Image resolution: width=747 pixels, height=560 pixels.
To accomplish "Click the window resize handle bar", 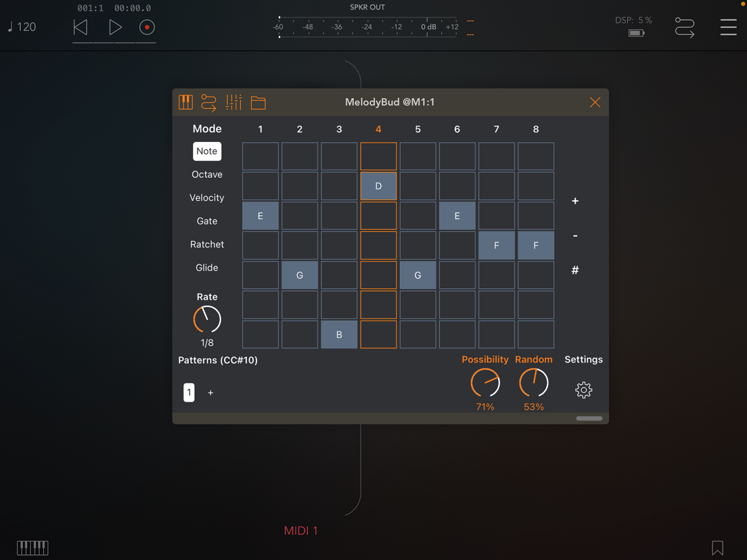I will point(589,419).
